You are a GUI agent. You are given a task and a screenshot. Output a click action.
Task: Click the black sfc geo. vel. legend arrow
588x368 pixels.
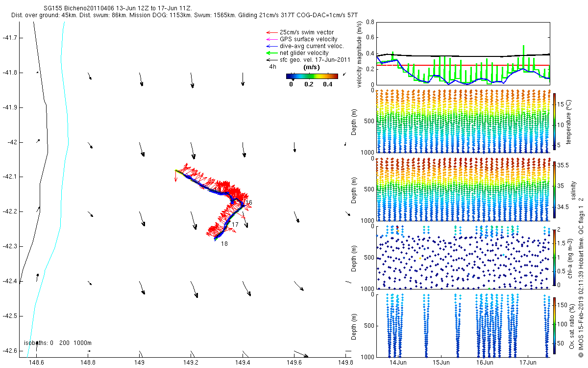tap(270, 60)
